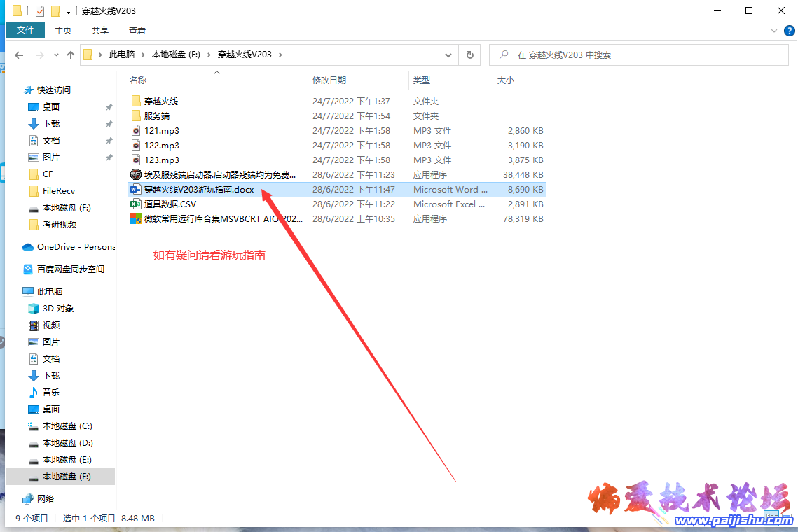Sort files by 修改日期 column header
Image resolution: width=798 pixels, height=532 pixels.
329,80
